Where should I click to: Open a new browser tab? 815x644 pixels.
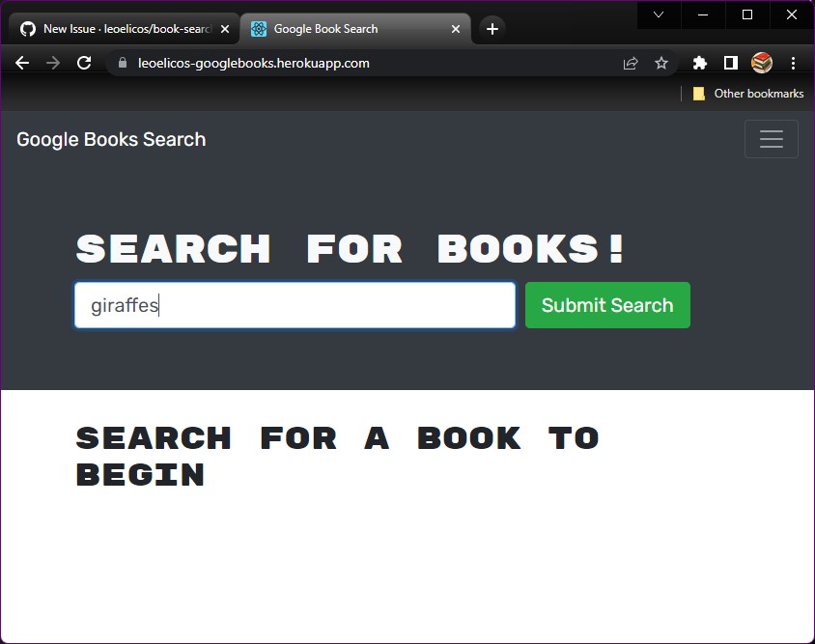[x=492, y=29]
